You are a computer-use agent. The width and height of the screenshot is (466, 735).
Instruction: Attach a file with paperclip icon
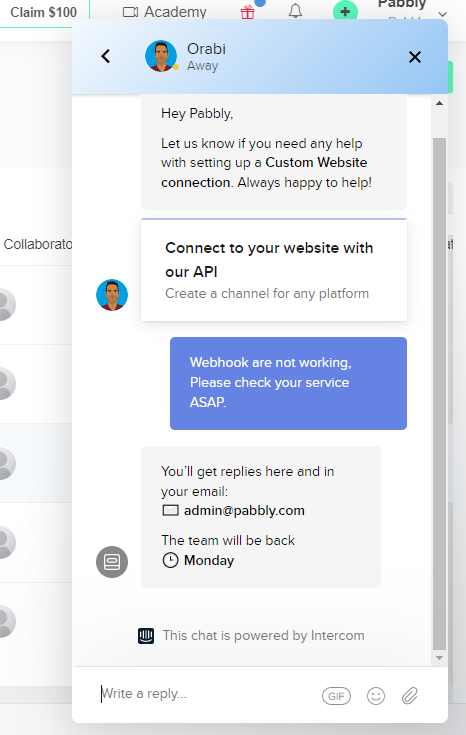[x=409, y=696]
